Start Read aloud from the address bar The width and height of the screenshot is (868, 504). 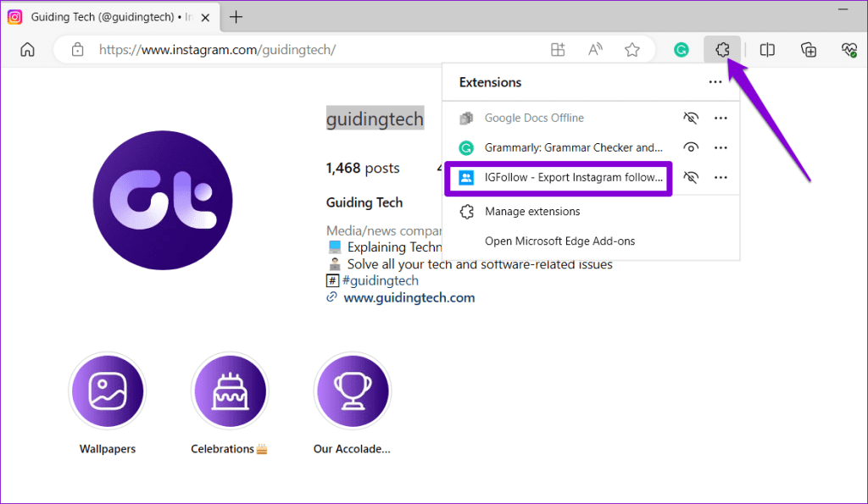594,49
